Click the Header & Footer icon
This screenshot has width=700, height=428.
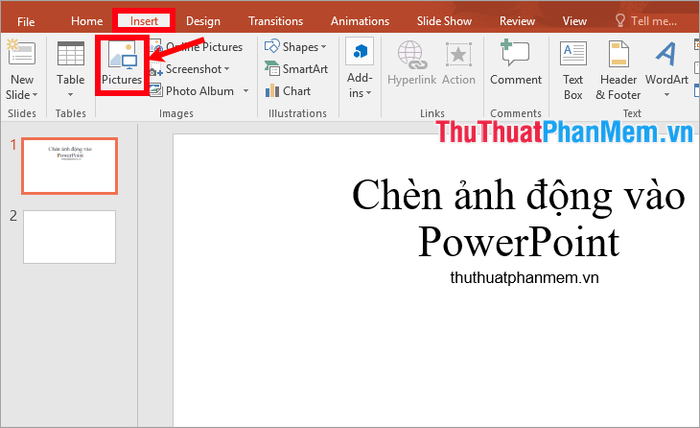(x=619, y=54)
